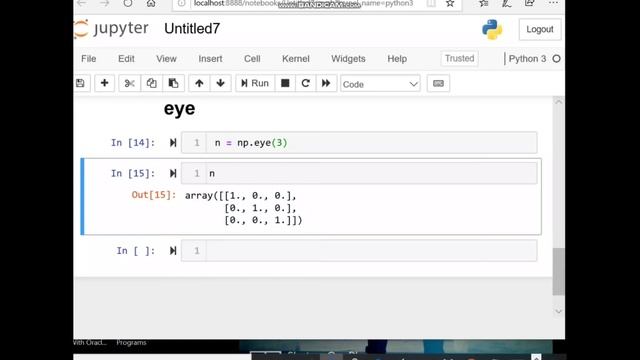Click the Jupyter logo

[x=111, y=29]
